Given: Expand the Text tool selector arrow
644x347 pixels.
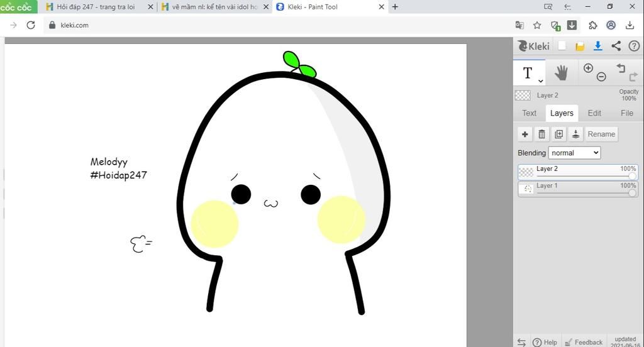Looking at the screenshot, I should [540, 81].
